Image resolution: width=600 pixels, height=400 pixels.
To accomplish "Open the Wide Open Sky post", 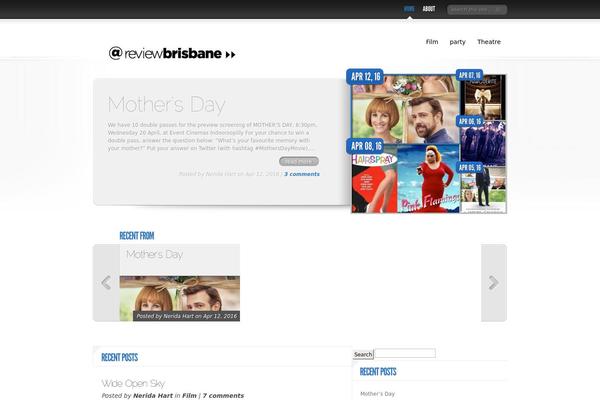I will pos(133,383).
